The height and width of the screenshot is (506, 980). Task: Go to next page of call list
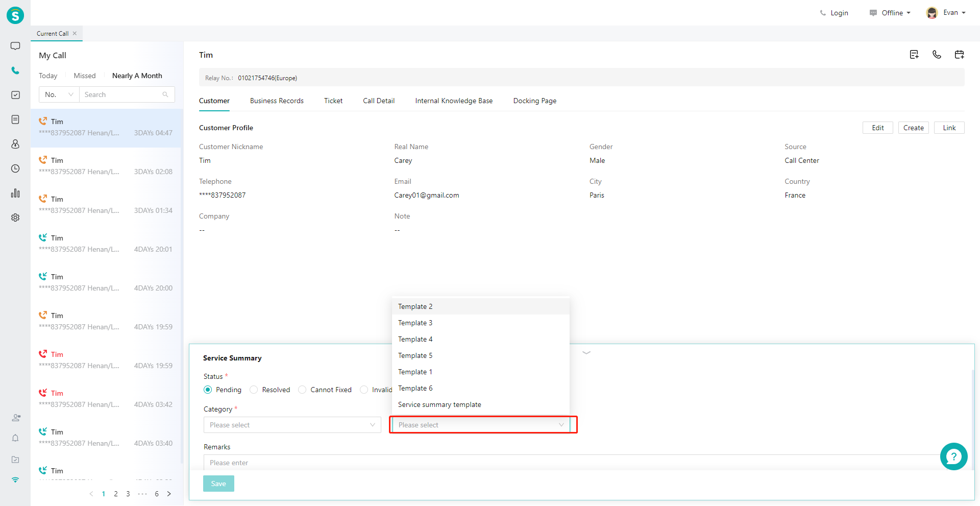(169, 494)
